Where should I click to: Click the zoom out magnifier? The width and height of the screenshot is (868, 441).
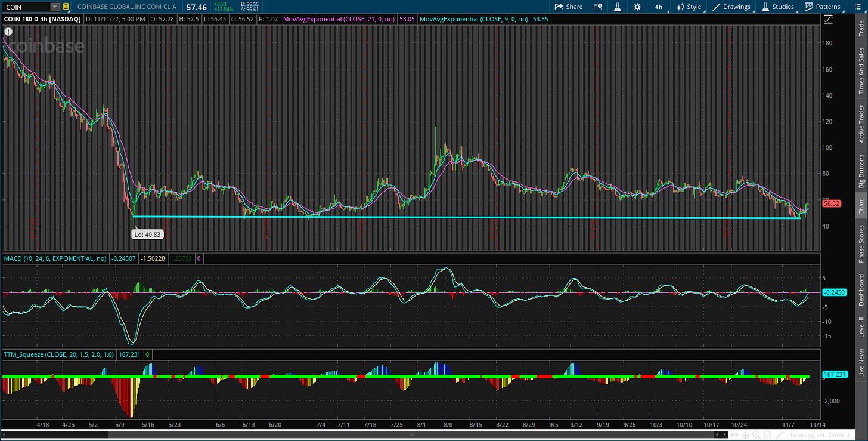767,435
